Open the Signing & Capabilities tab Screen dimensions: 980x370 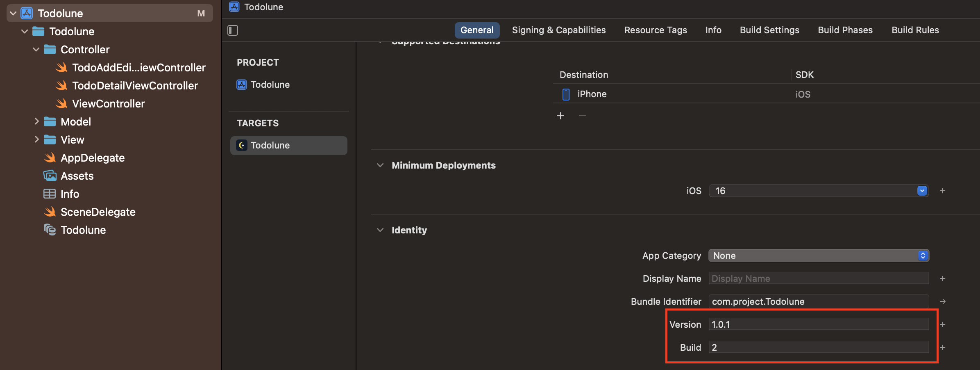(558, 30)
